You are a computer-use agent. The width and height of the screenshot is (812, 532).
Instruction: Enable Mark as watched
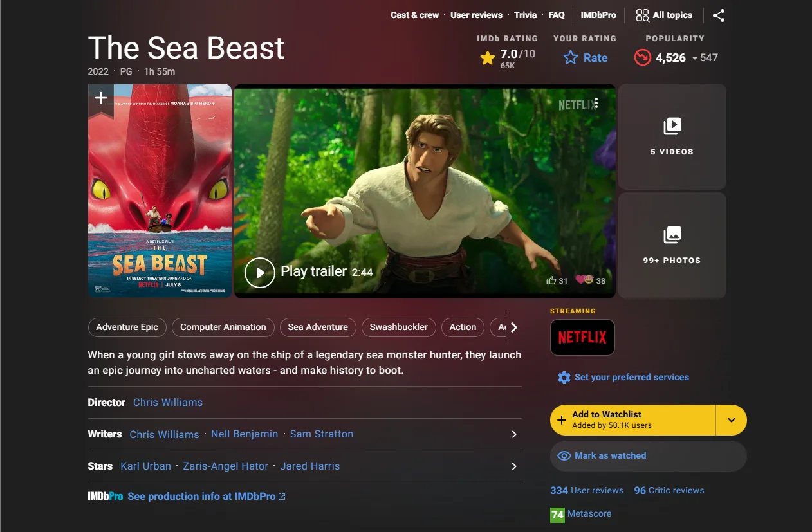tap(647, 455)
